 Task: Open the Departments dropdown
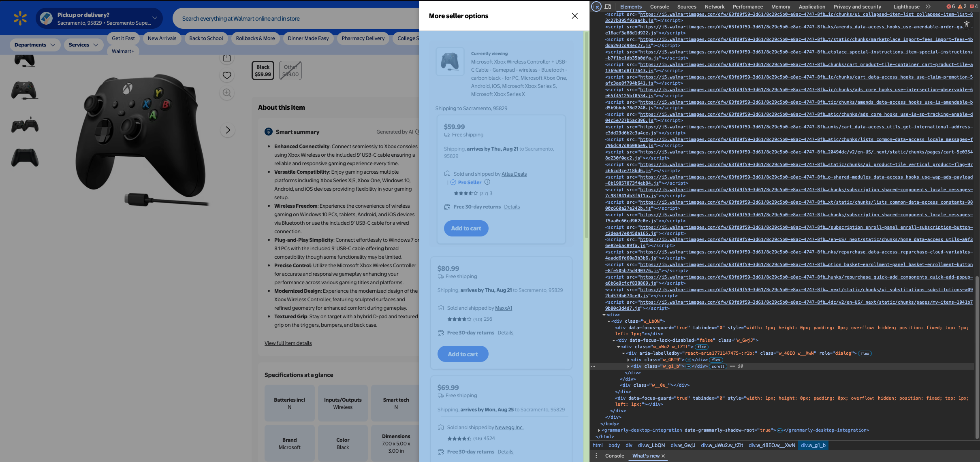click(34, 45)
